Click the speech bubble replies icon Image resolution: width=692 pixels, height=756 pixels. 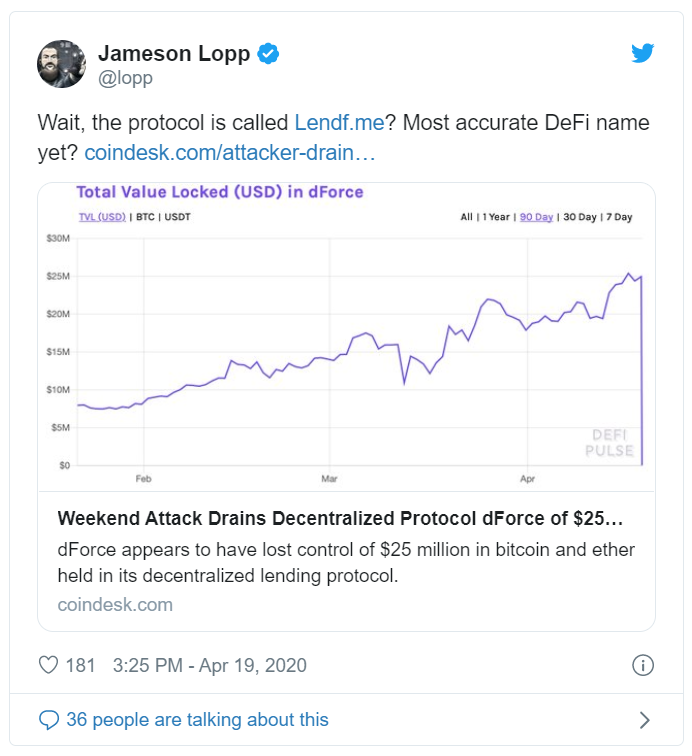(x=48, y=720)
